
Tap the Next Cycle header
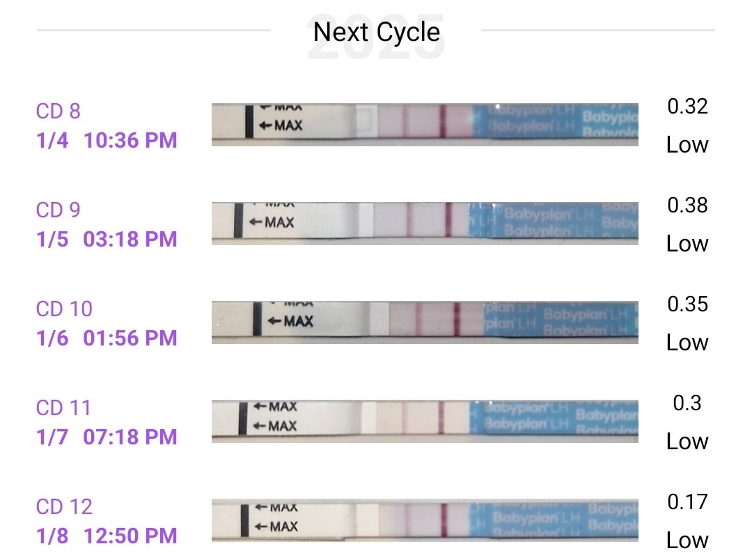coord(376,32)
